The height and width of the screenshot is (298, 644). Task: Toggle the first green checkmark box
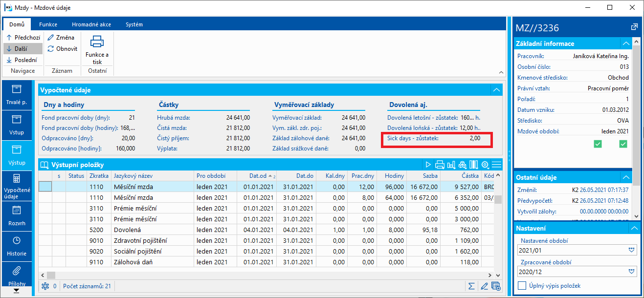(598, 144)
